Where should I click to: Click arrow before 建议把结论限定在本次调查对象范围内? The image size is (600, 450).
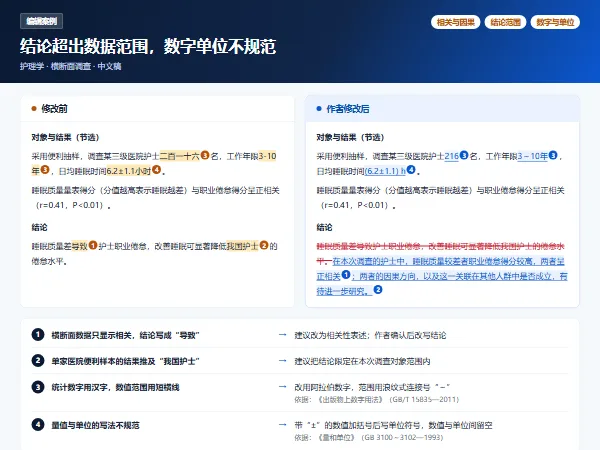[282, 361]
